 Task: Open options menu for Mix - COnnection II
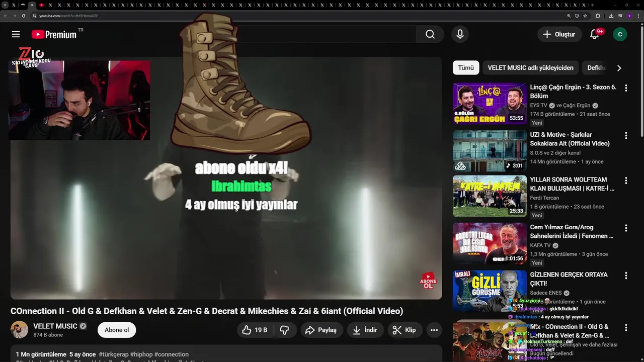click(x=626, y=327)
